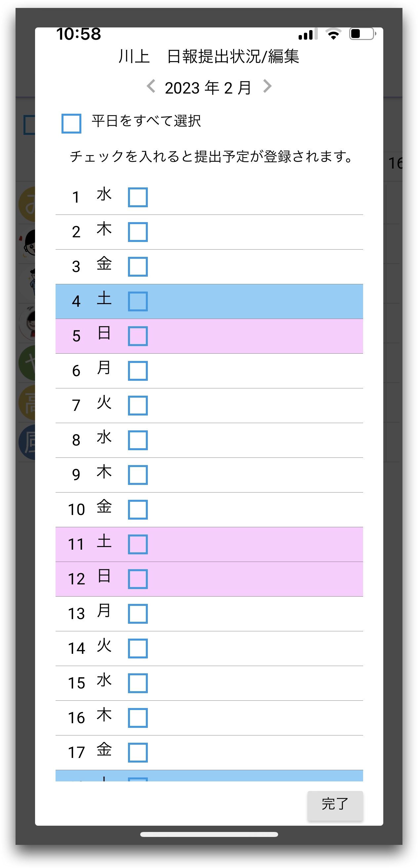This screenshot has width=418, height=868.
Task: Tap the cellular signal bars icon
Action: pos(308,34)
